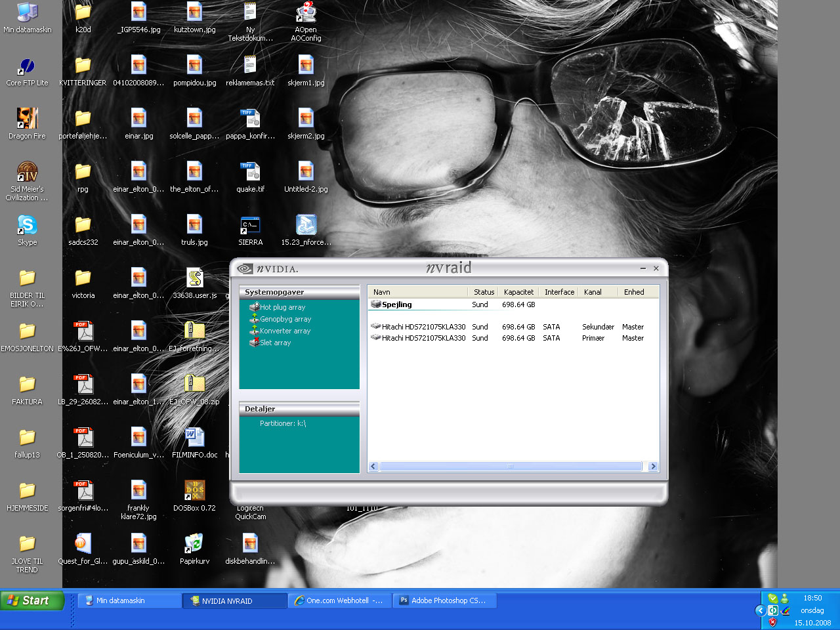Select AOpen AOConfig desktop icon
The width and height of the screenshot is (840, 630).
click(x=306, y=21)
